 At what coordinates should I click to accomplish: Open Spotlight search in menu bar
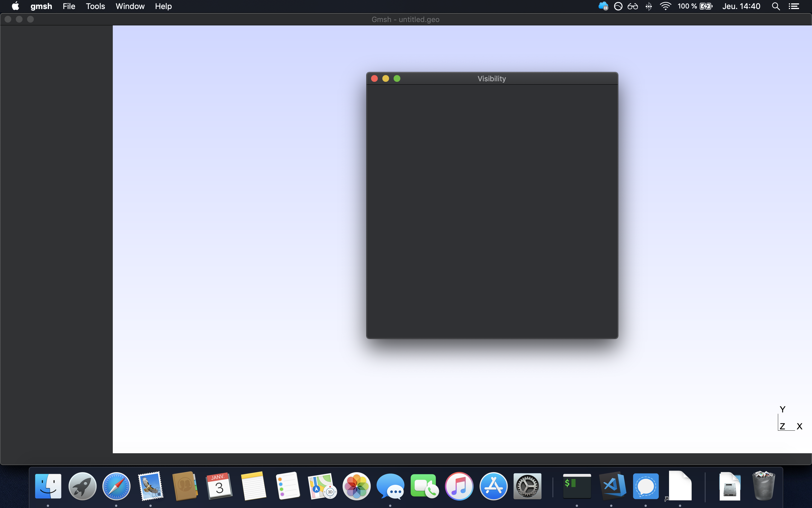tap(776, 6)
